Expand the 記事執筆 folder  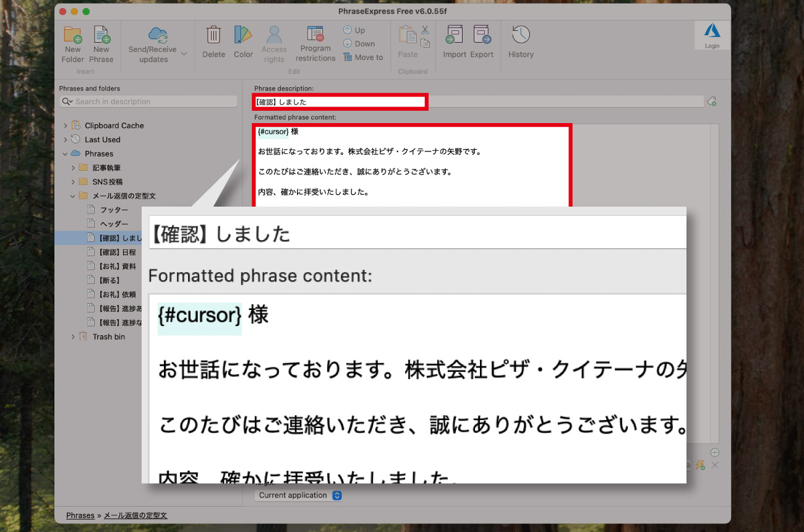click(73, 168)
